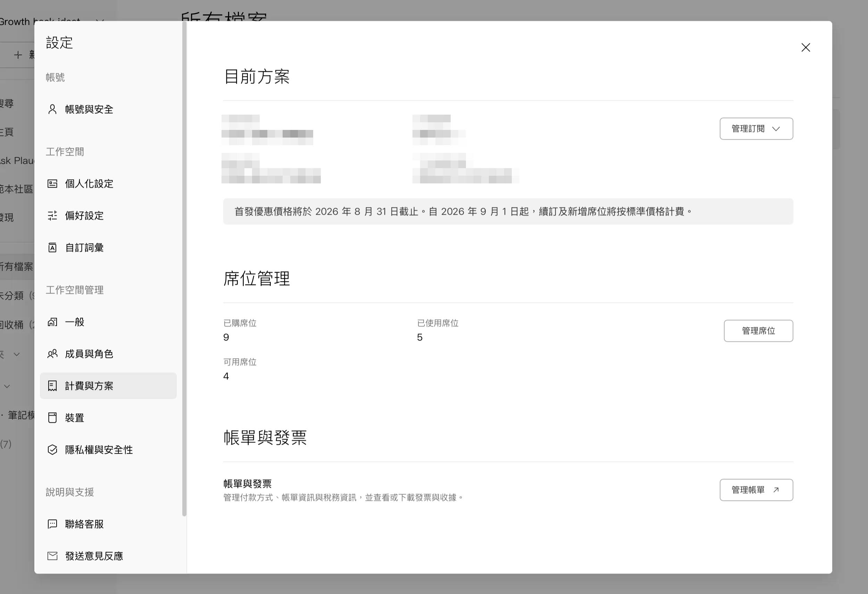Open the 裝置 settings page

click(x=108, y=418)
